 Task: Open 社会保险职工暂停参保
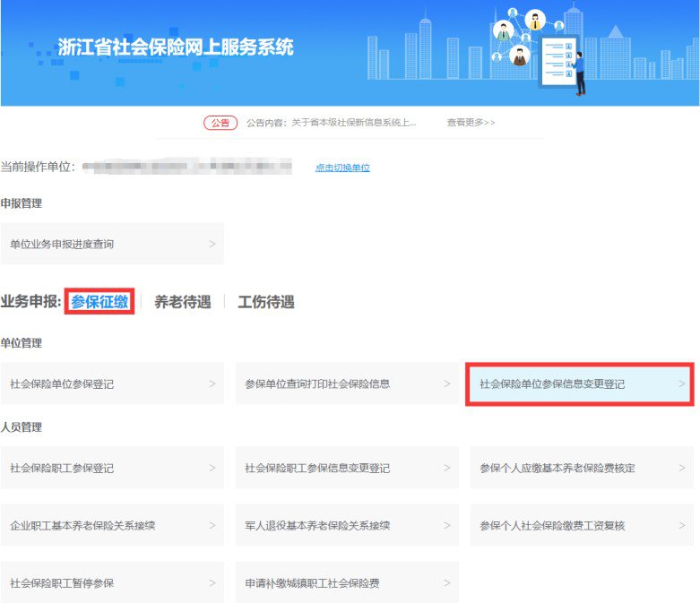[x=112, y=582]
